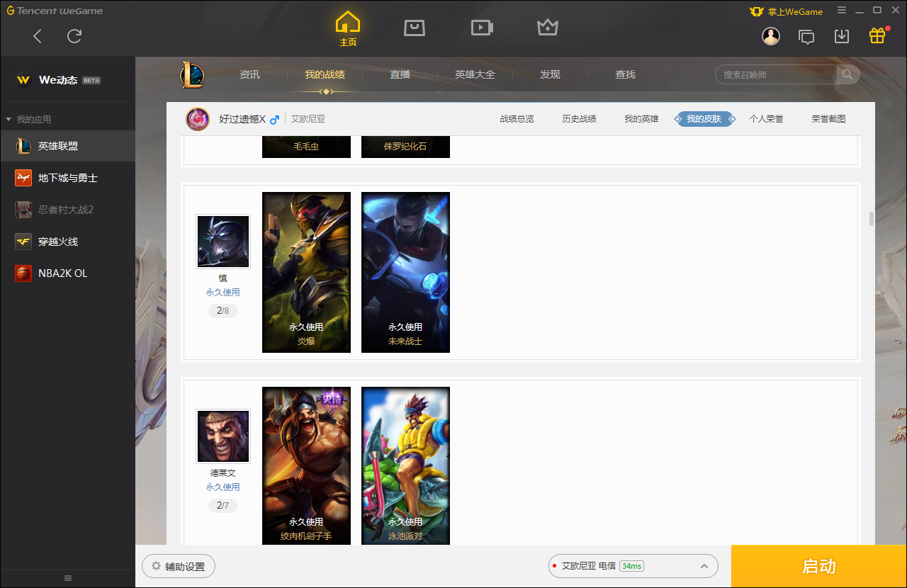Switch to 战绩总览 sub-tab
Screen dimensions: 907x588
pos(517,119)
